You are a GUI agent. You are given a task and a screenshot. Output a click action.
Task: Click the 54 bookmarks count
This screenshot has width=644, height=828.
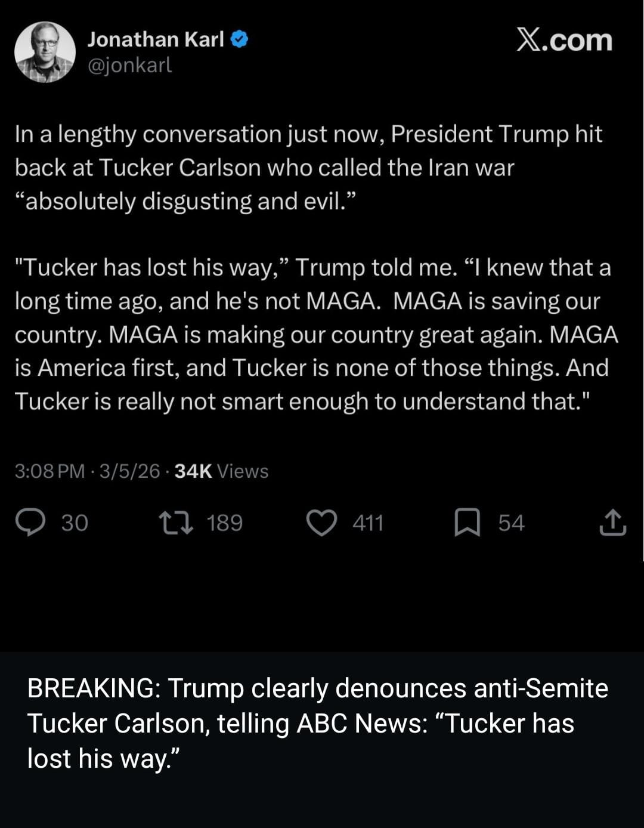pos(511,523)
